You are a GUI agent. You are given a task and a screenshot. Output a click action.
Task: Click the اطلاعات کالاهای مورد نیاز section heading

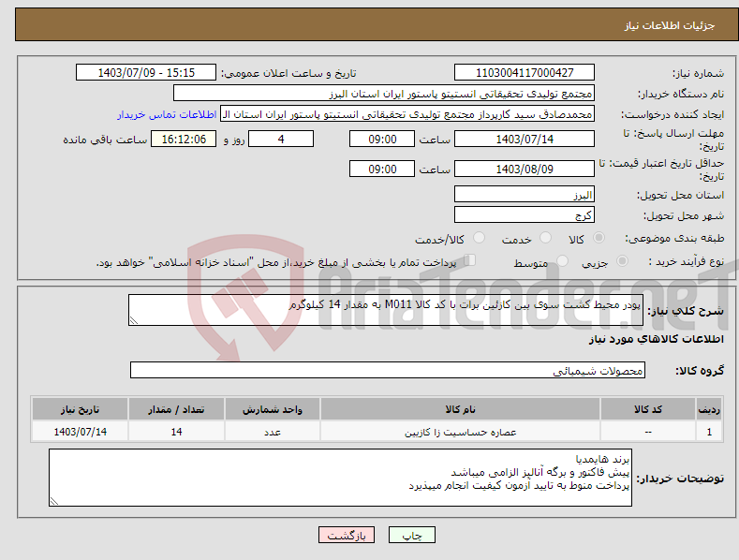(656, 339)
